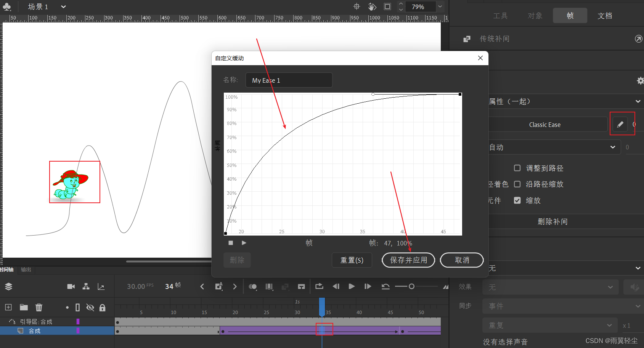The image size is (644, 348).
Task: Click the undo rewind timeline icon
Action: click(x=385, y=287)
